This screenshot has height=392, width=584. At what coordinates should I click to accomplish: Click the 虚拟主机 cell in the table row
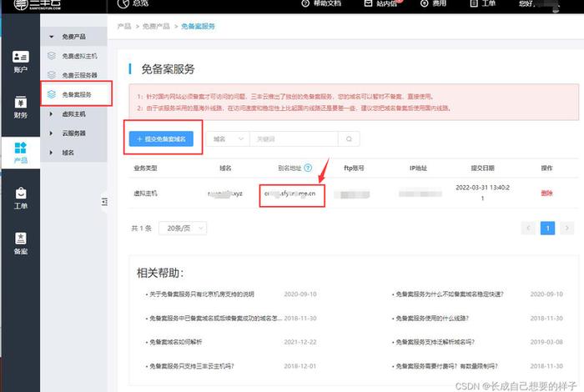145,193
